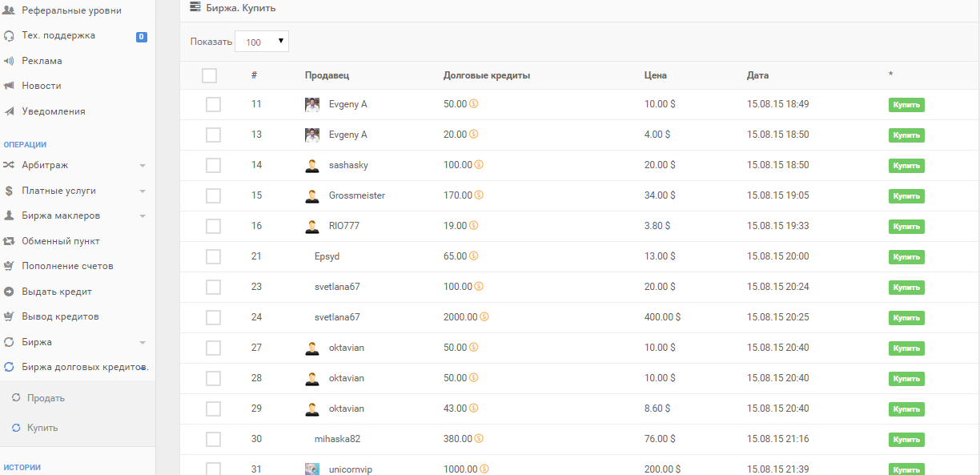Check the checkbox for Epsyd row 21
Image resolution: width=980 pixels, height=475 pixels.
(x=213, y=256)
